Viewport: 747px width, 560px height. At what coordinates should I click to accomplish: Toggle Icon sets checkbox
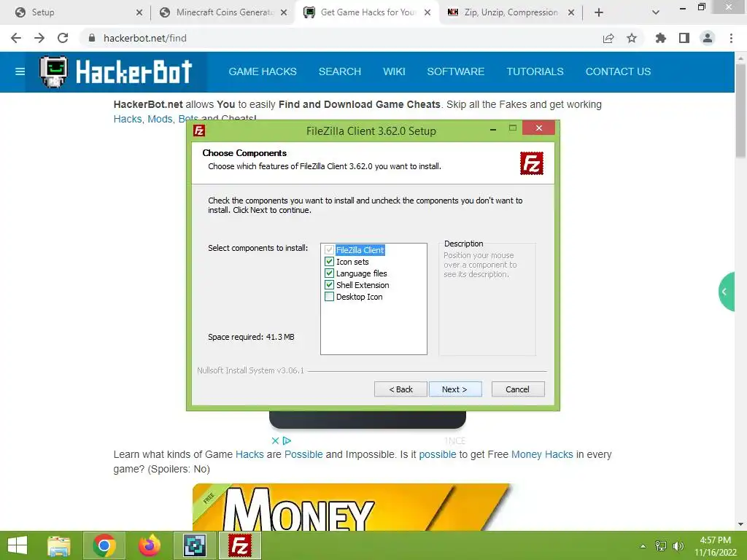point(329,262)
